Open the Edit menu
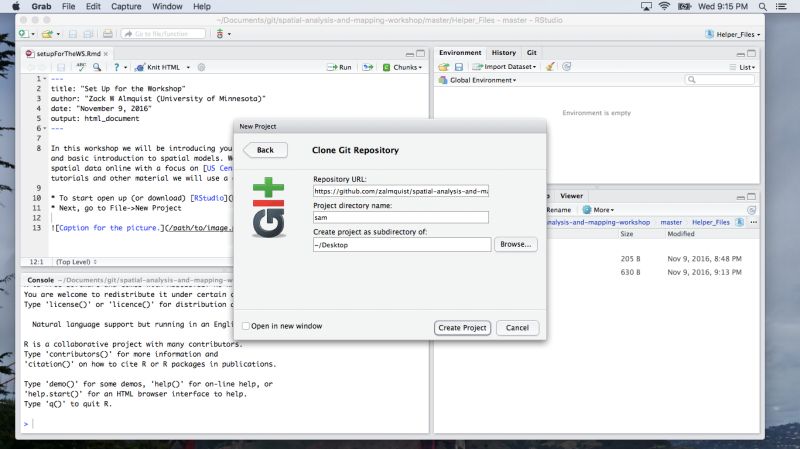This screenshot has height=449, width=800. [93, 7]
